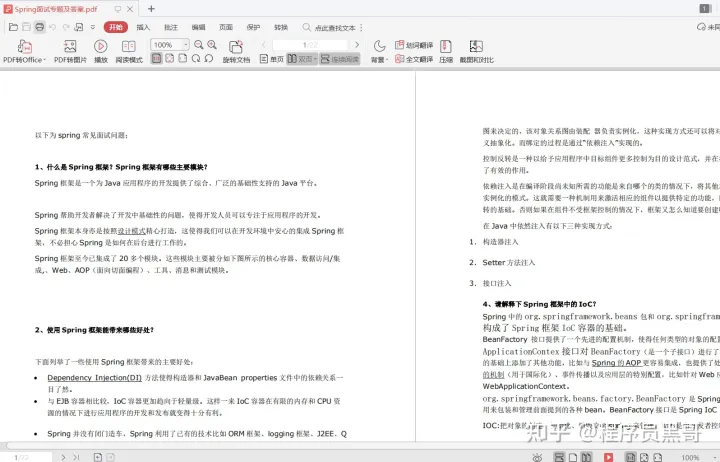Go to the 转换 tab
This screenshot has height=462, width=720.
281,28
